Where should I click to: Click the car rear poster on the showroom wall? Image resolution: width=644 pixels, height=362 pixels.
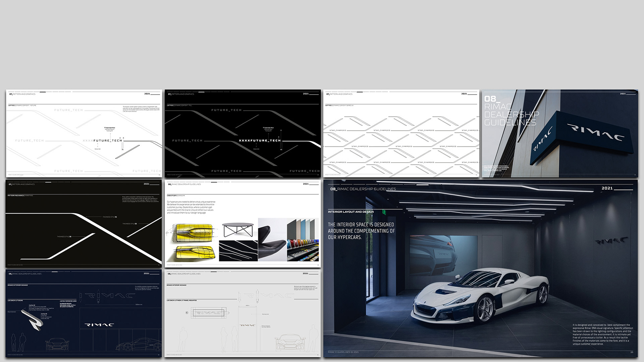coord(443,257)
